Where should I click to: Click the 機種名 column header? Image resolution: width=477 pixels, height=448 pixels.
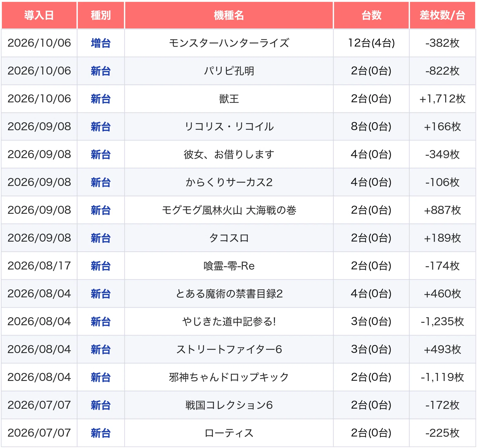229,15
